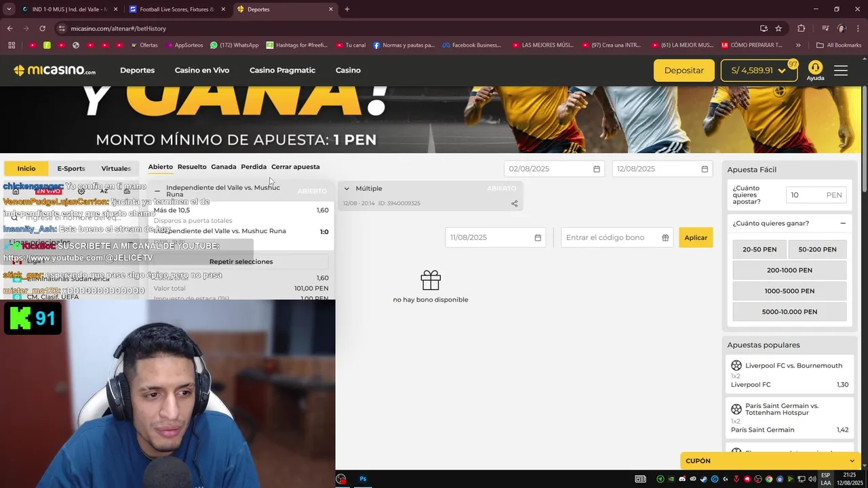Image resolution: width=868 pixels, height=488 pixels.
Task: Select the Virtuales tab
Action: click(x=116, y=169)
